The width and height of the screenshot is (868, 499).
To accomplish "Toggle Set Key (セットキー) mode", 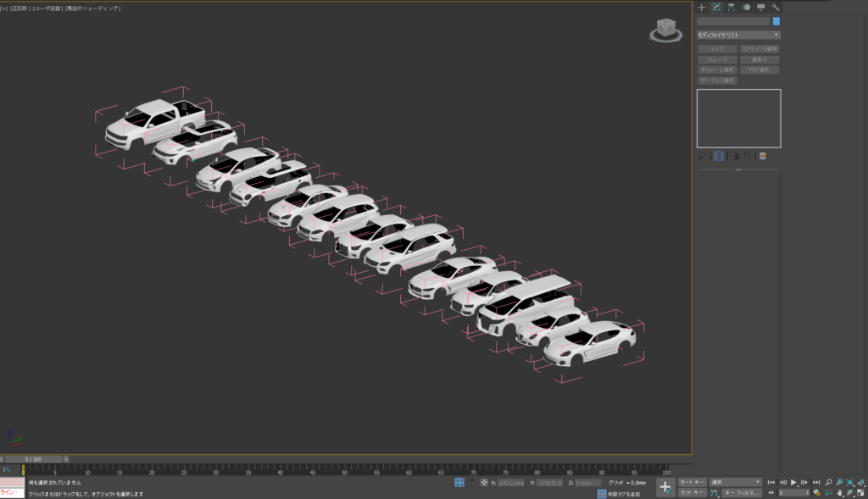I will [693, 492].
